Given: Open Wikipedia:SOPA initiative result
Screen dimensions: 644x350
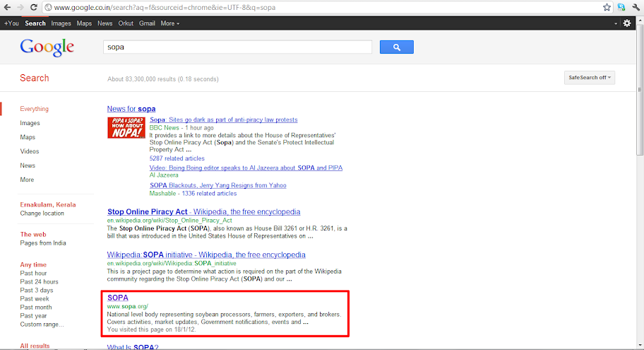Looking at the screenshot, I should 206,255.
